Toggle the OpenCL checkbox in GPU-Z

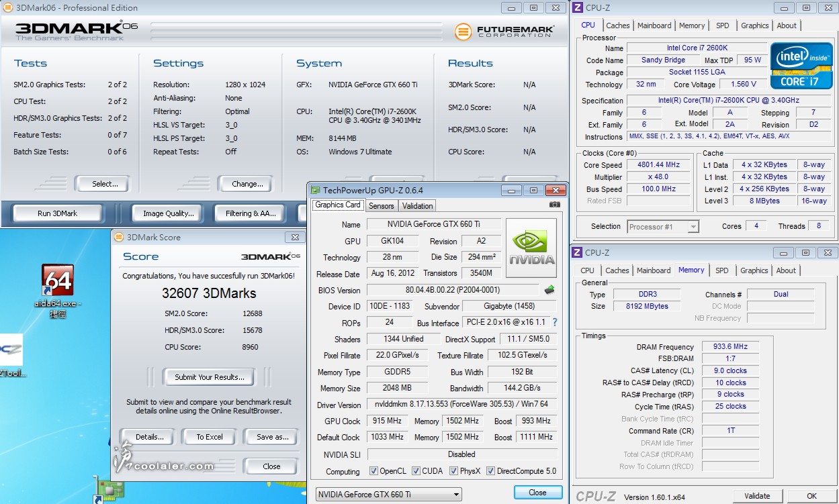coord(374,471)
